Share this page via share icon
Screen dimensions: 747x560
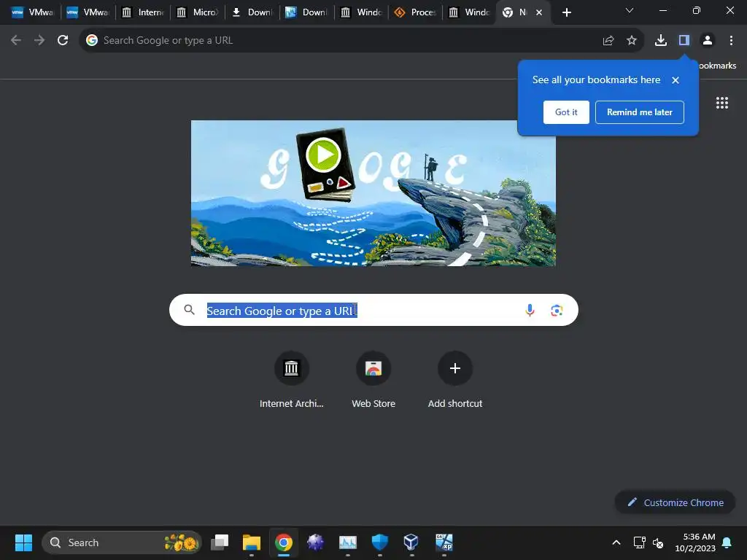click(608, 41)
